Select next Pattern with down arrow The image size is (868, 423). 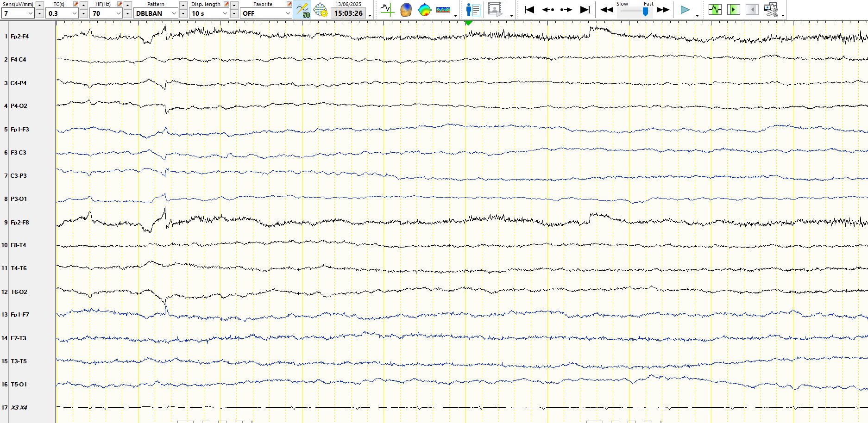(183, 14)
